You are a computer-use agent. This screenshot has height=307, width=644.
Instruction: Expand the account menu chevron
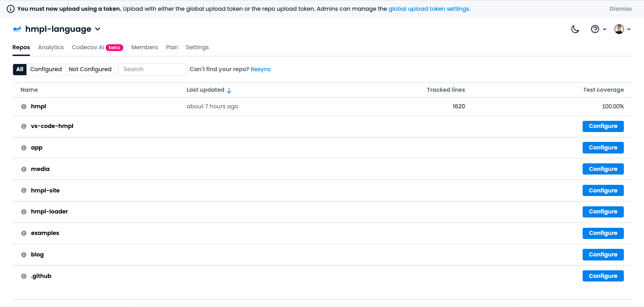coord(629,29)
